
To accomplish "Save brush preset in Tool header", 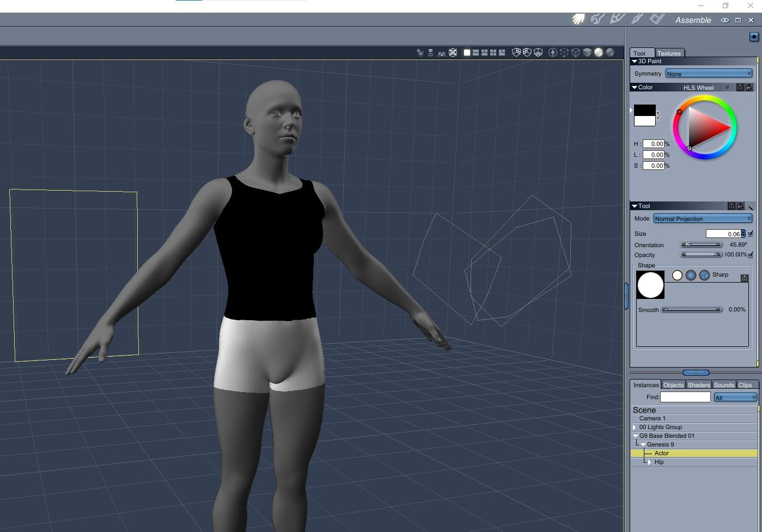I will coord(731,206).
